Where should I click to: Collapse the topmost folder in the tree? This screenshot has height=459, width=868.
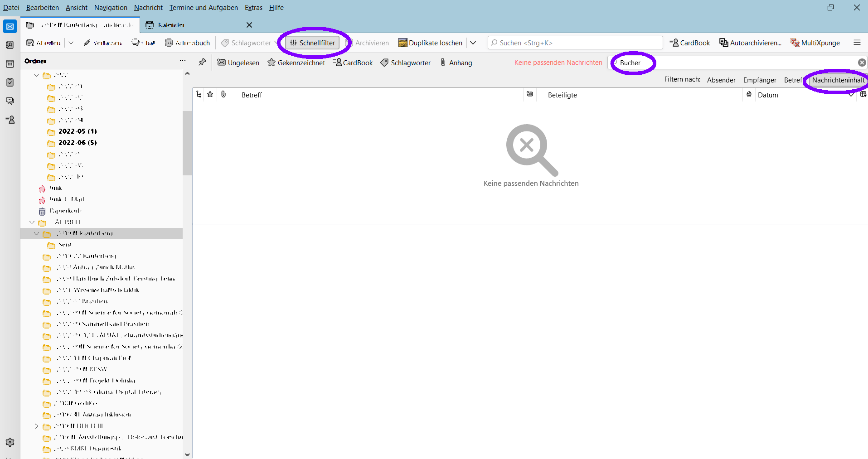click(37, 75)
